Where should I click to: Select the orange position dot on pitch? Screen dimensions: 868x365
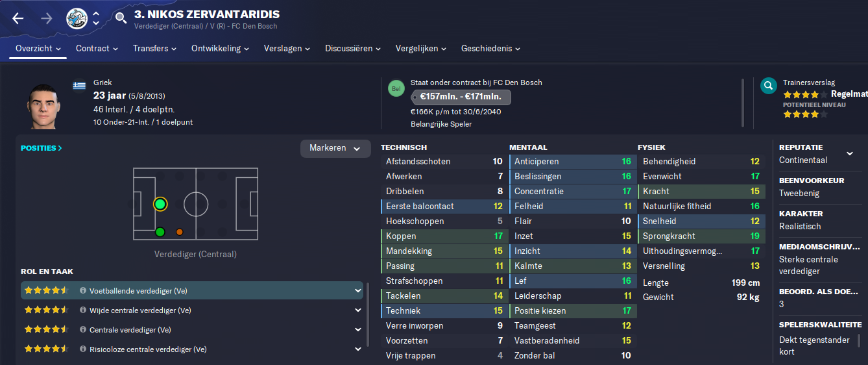[180, 232]
